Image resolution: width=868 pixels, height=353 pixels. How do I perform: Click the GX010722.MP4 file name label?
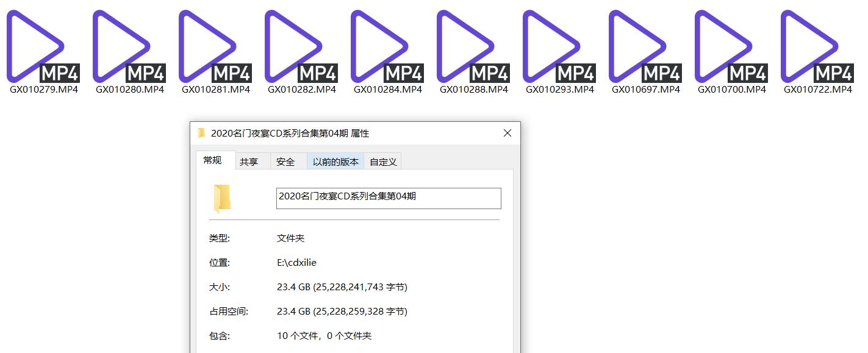(818, 89)
